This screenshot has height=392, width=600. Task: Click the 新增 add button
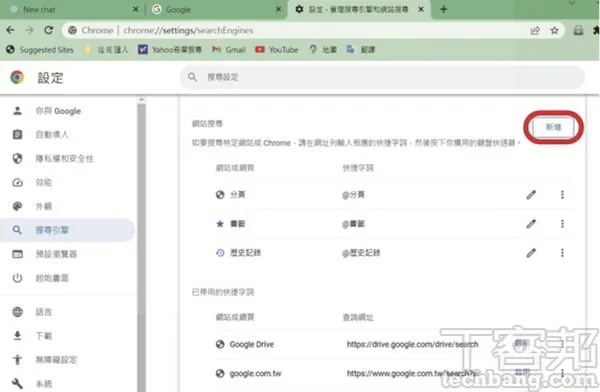[553, 127]
